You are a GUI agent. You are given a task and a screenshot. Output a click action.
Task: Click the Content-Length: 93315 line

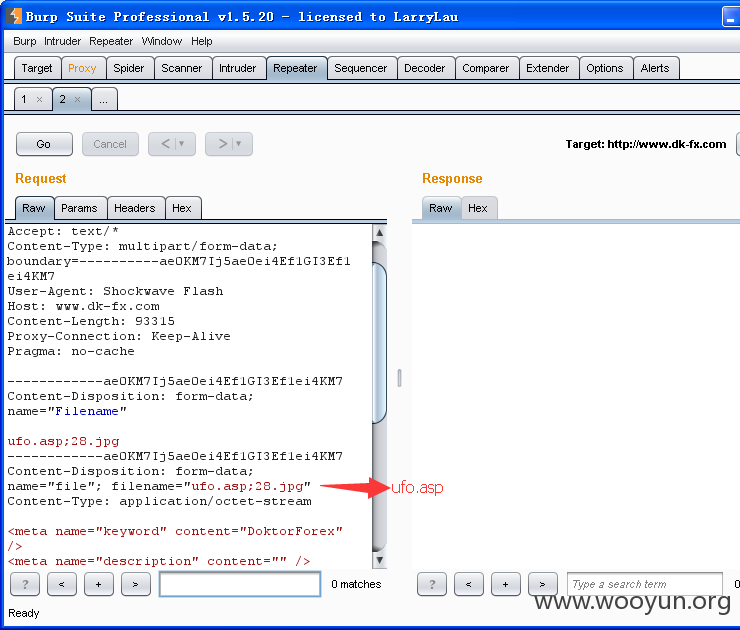tap(91, 321)
